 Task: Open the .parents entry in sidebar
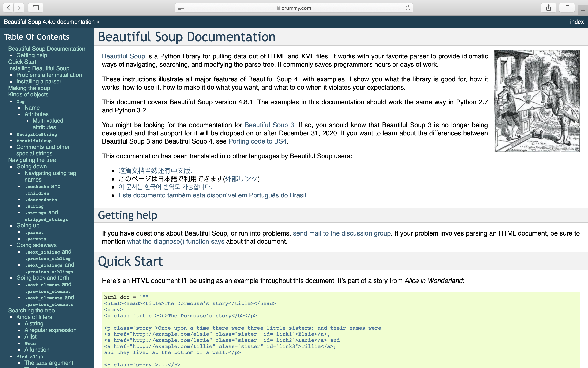click(x=36, y=239)
